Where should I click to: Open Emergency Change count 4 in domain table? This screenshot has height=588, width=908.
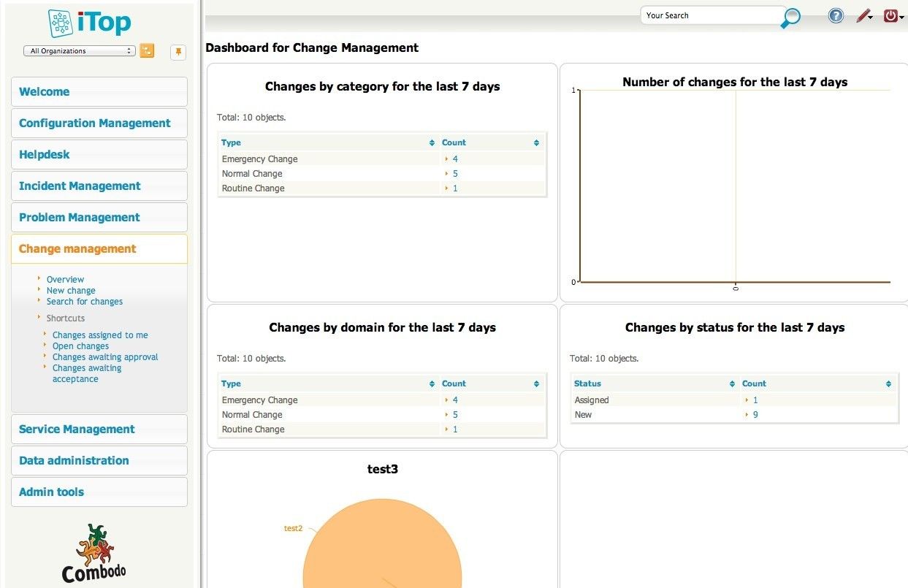point(455,400)
